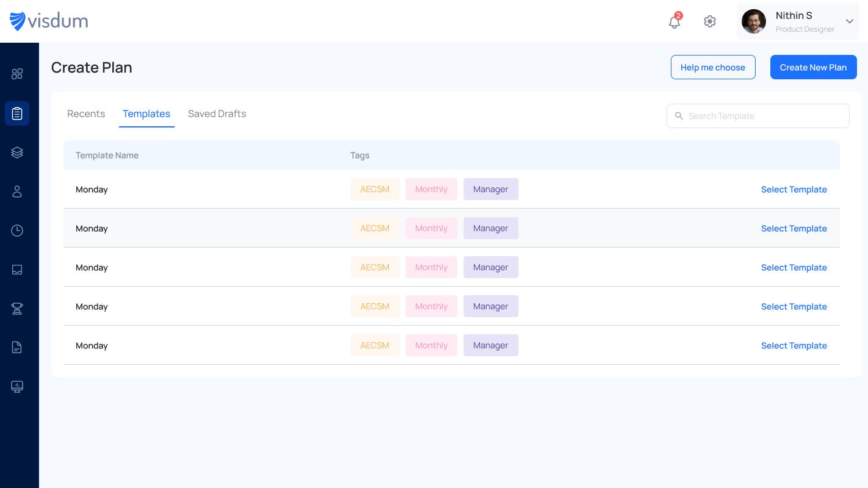Screen dimensions: 868x488
Task: Click the trophy icon in sidebar
Action: click(17, 309)
